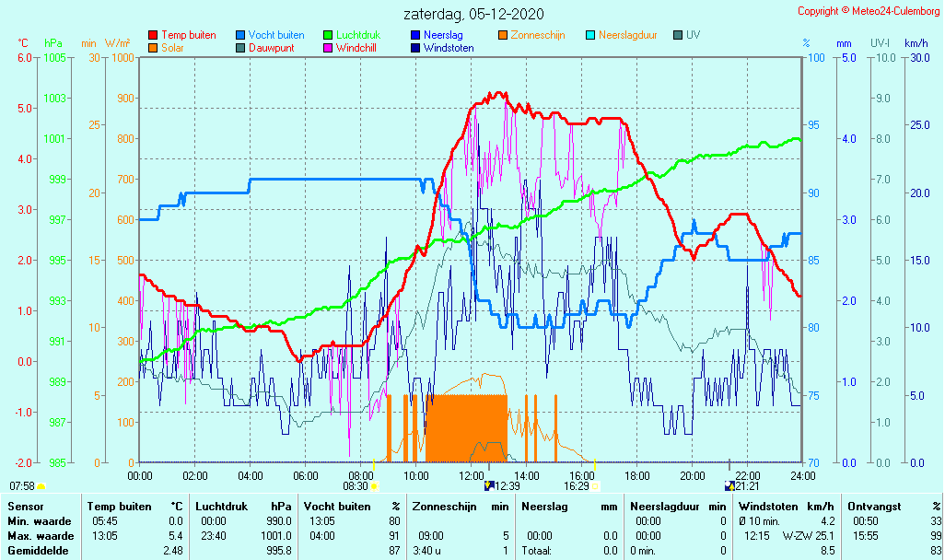The height and width of the screenshot is (560, 945).
Task: Click the sun icon next to 08:30
Action: [x=375, y=485]
